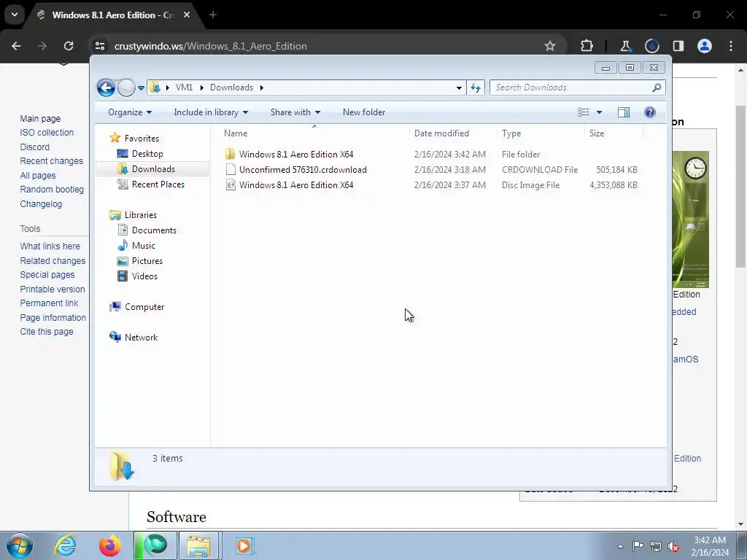Click the crustywindo.ws URL field
747x560 pixels.
point(211,46)
